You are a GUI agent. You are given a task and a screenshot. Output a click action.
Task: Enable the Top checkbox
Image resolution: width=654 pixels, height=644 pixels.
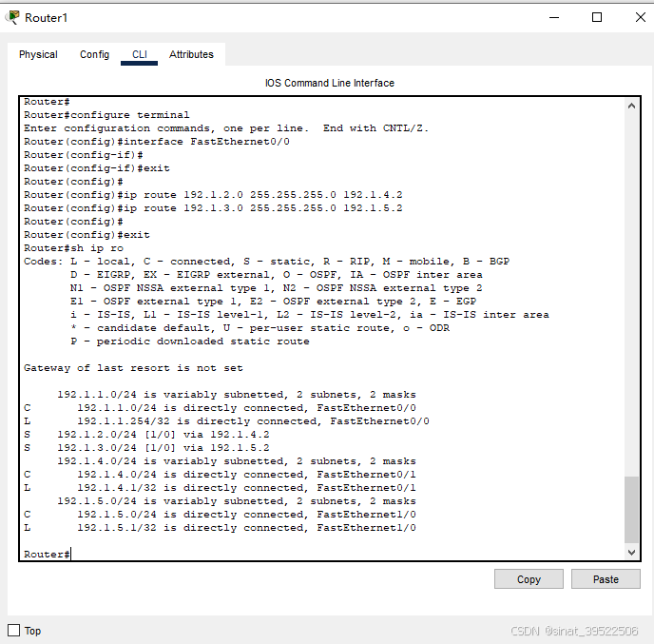point(13,631)
